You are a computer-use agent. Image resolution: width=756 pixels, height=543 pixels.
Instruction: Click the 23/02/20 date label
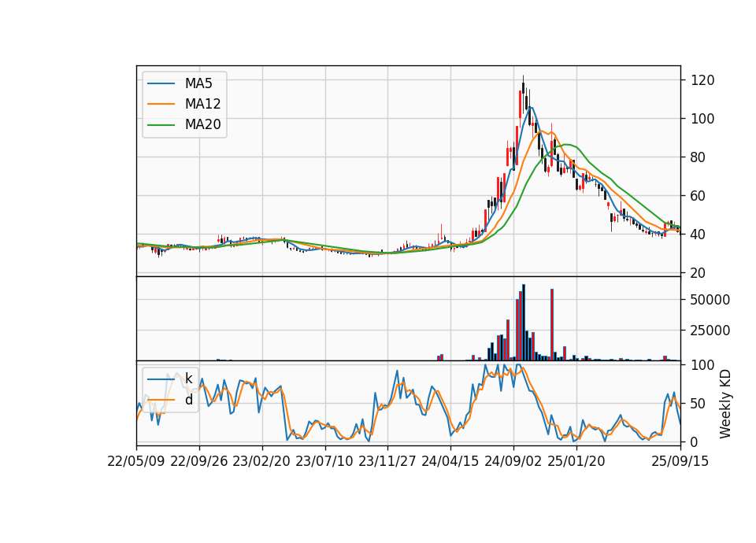[x=261, y=461]
